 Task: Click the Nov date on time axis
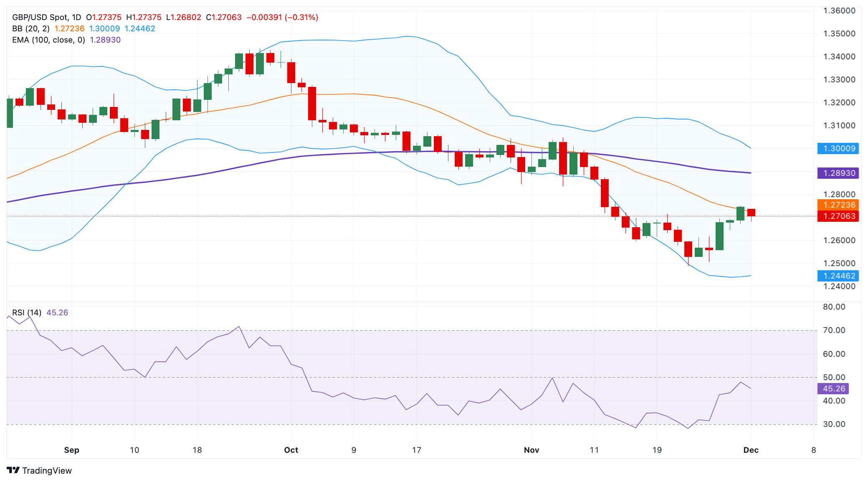[x=531, y=450]
